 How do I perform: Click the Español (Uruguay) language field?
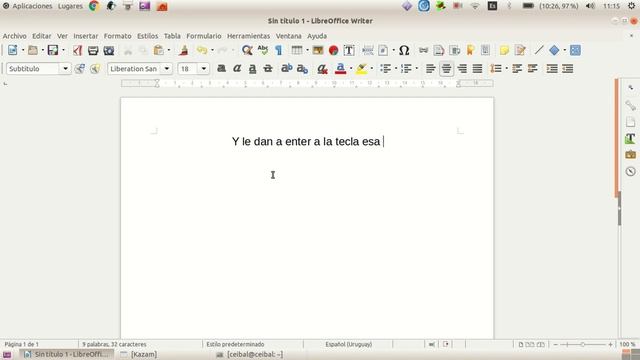point(349,344)
